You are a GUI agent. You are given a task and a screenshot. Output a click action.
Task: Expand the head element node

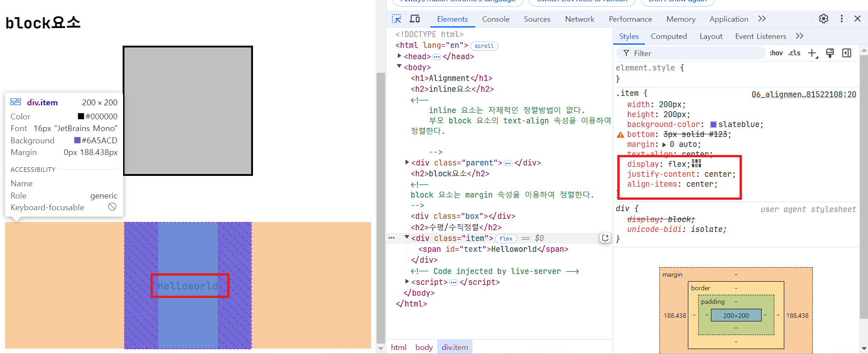click(399, 56)
